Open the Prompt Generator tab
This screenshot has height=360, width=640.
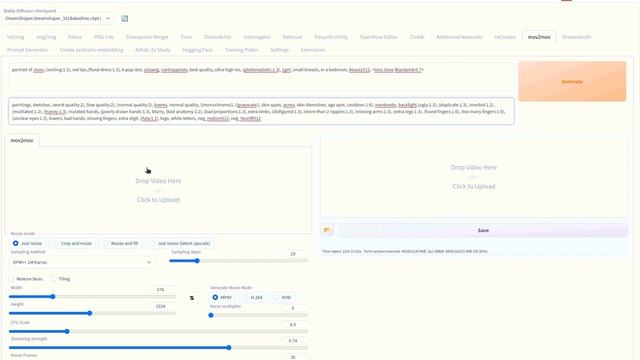pyautogui.click(x=27, y=50)
